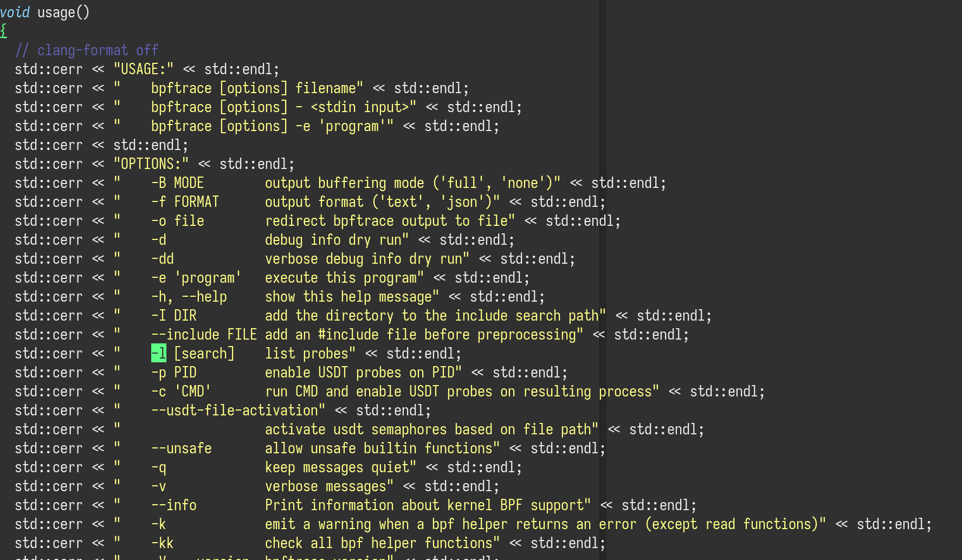Click the "USAGE:" string literal
The height and width of the screenshot is (560, 962).
[x=144, y=69]
